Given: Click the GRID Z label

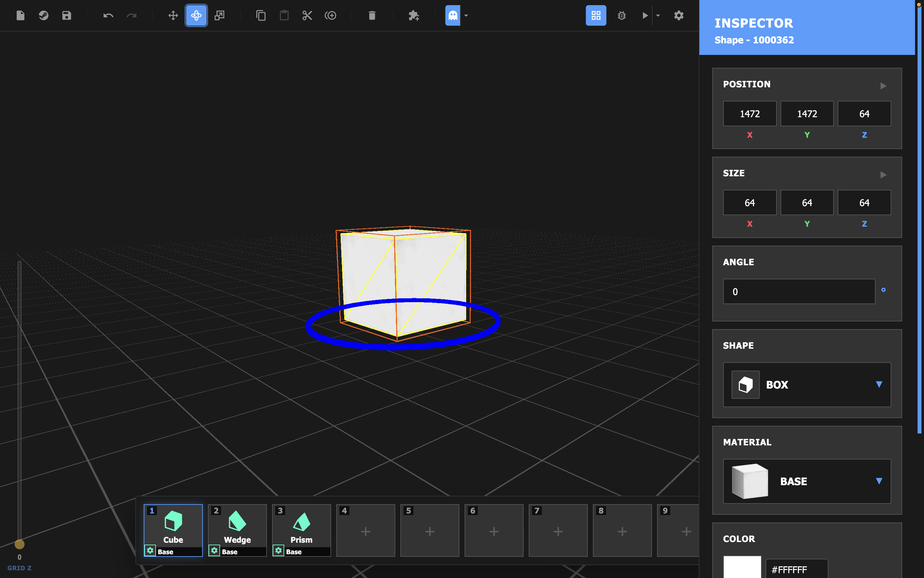Looking at the screenshot, I should (20, 568).
